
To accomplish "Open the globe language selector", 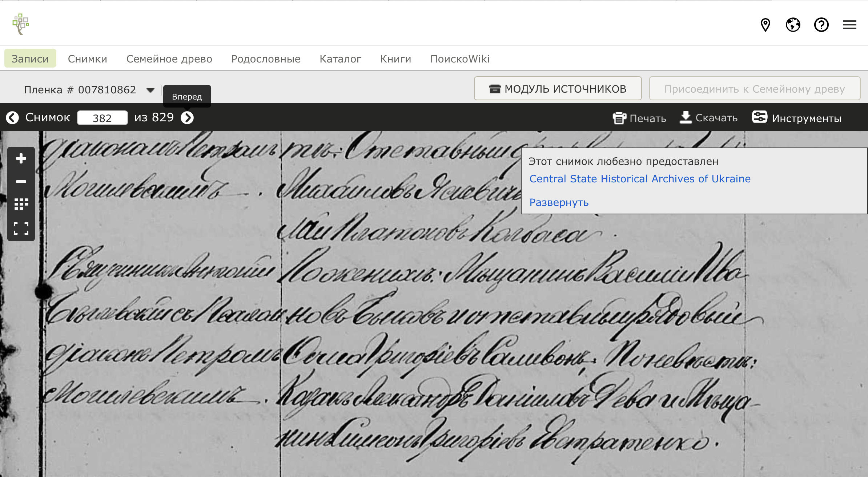I will pyautogui.click(x=793, y=25).
